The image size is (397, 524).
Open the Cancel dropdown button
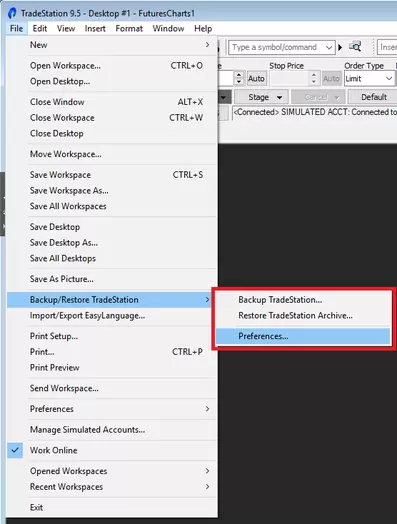(x=317, y=97)
